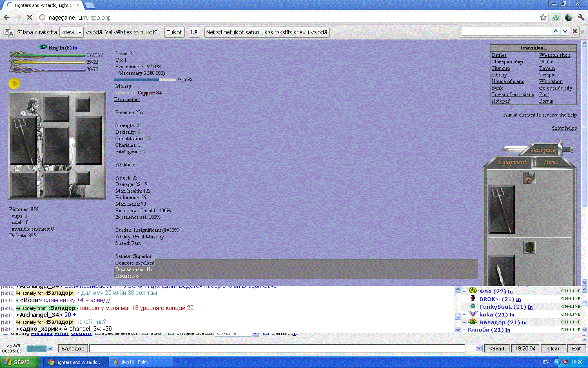The height and width of the screenshot is (368, 588).
Task: Bookmark this page with the star icon
Action: click(x=543, y=18)
